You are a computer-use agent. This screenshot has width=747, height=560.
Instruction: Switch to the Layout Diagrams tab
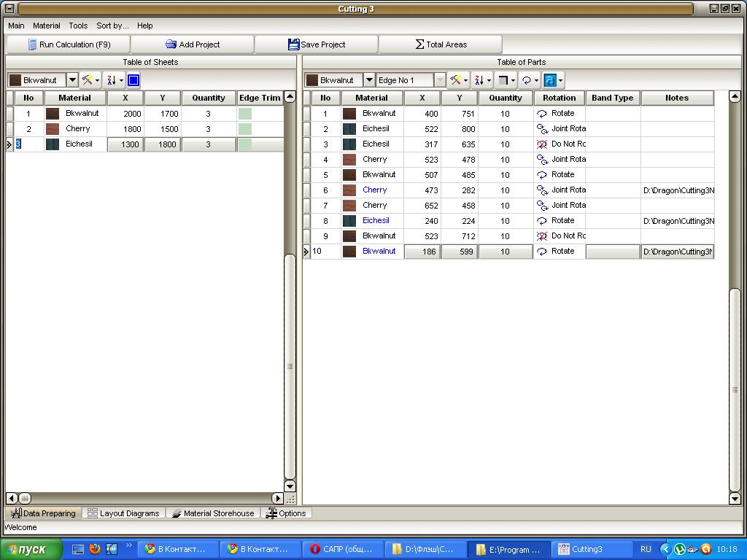(x=123, y=513)
